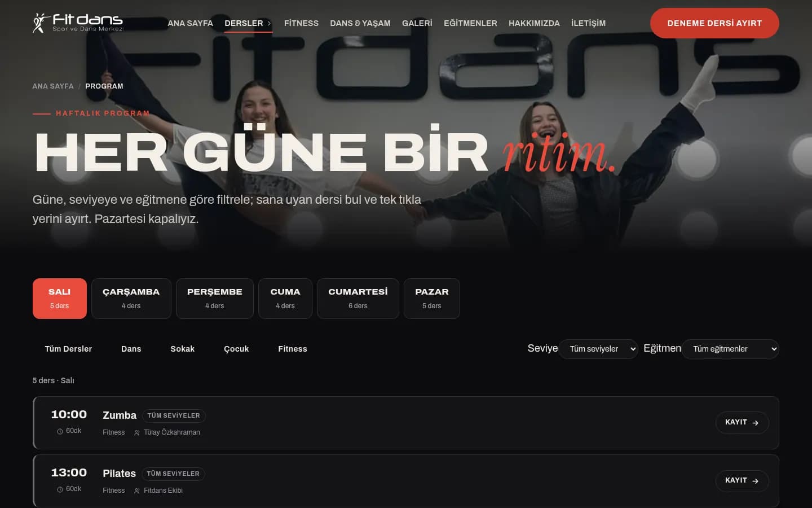
Task: Click DENEME DERSİ AYIRT button
Action: [x=714, y=23]
